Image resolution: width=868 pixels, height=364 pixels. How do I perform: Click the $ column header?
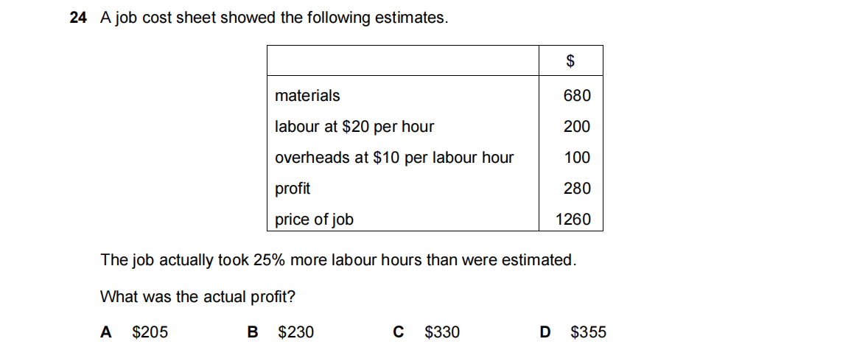570,61
